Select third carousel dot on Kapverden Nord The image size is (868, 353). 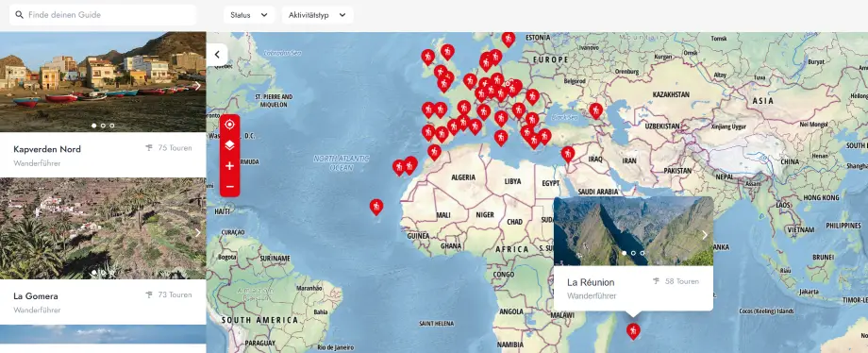(x=112, y=126)
